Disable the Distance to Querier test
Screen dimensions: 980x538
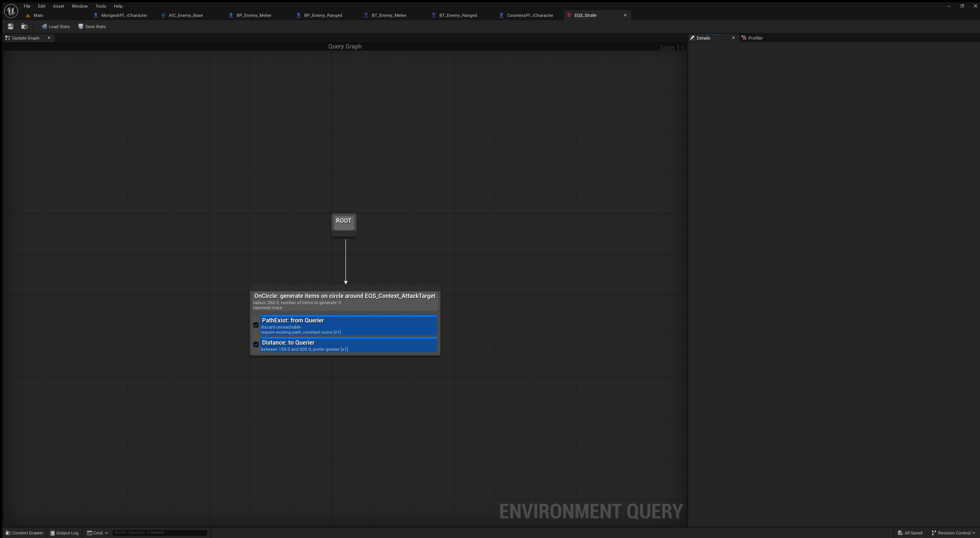[256, 344]
